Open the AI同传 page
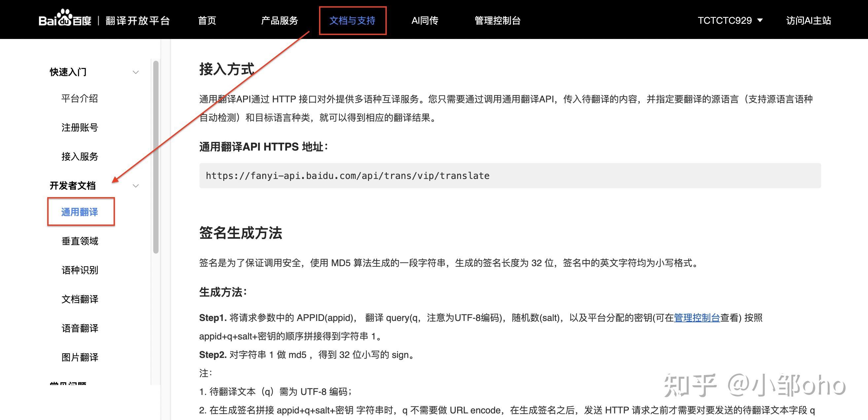This screenshot has width=868, height=420. (x=425, y=20)
